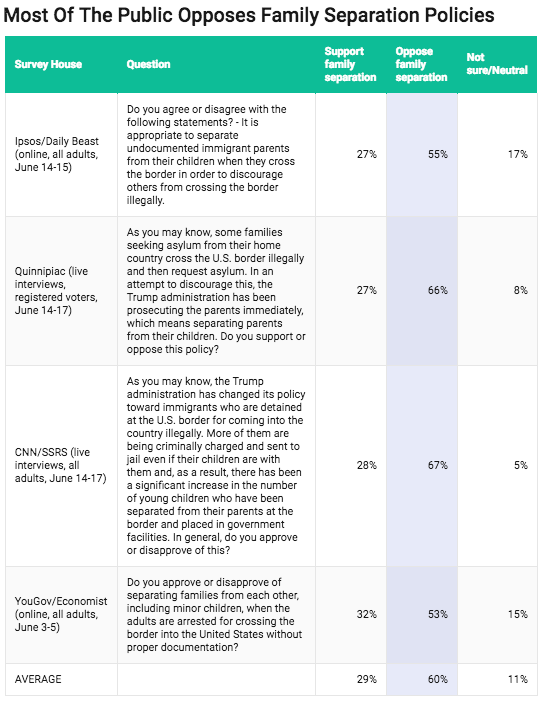Click the Quinnipiac question text about asylum
This screenshot has width=550, height=703.
click(216, 291)
